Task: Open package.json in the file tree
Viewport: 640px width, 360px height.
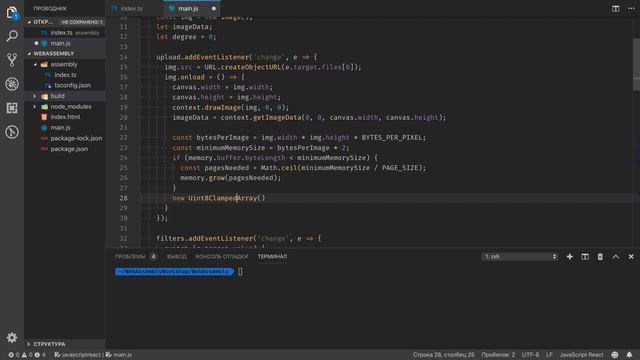Action: click(65, 149)
